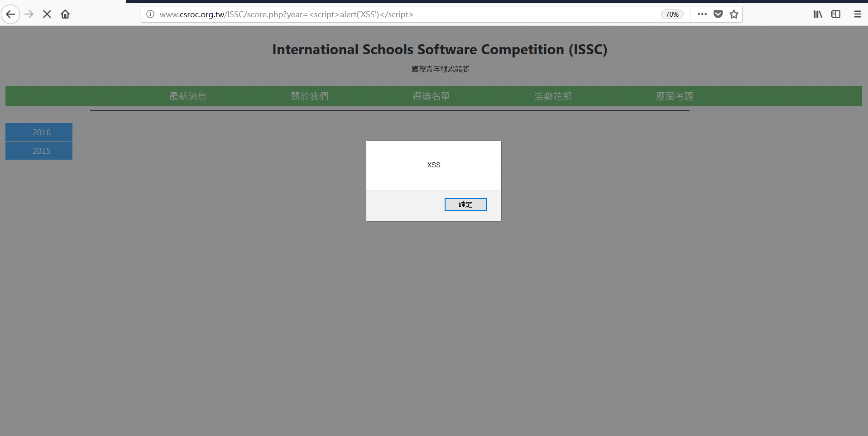Confirm the XSS alert with 確定 button
The height and width of the screenshot is (436, 868).
[x=465, y=204]
